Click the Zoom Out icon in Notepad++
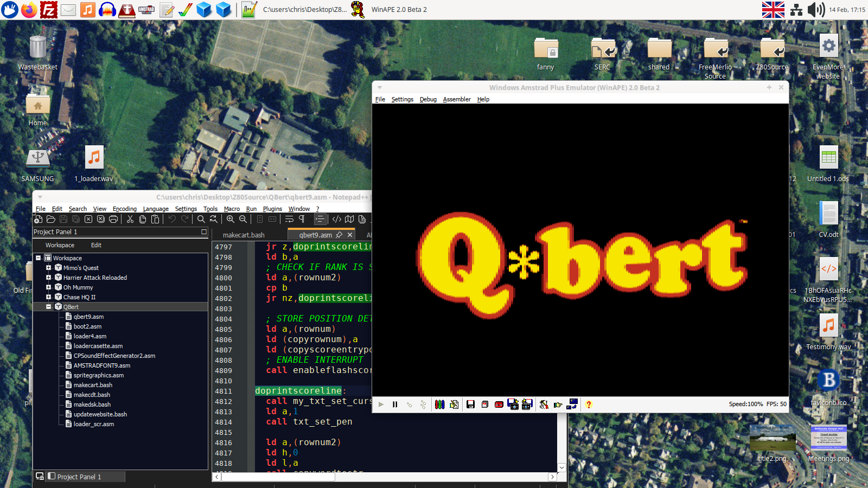Screen dimensions: 868x488 243,219
